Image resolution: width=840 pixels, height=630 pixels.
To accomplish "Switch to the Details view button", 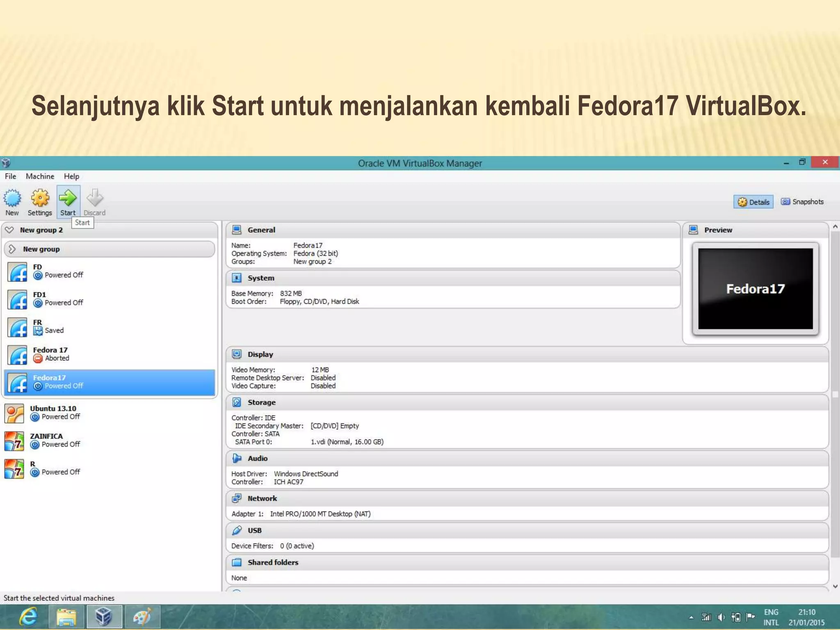I will [753, 202].
